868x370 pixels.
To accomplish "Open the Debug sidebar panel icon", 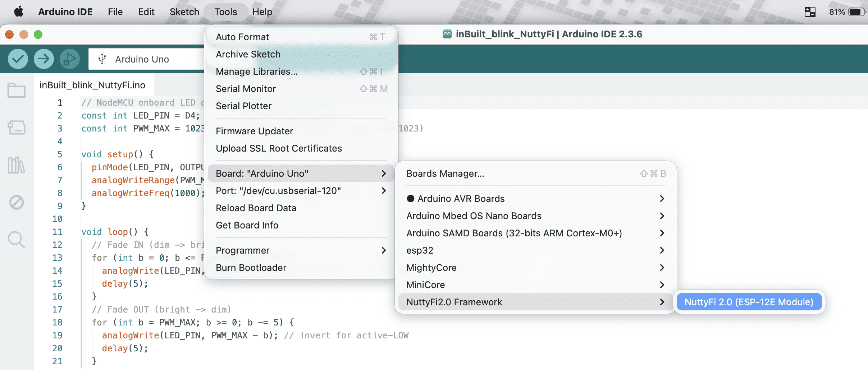I will (17, 203).
